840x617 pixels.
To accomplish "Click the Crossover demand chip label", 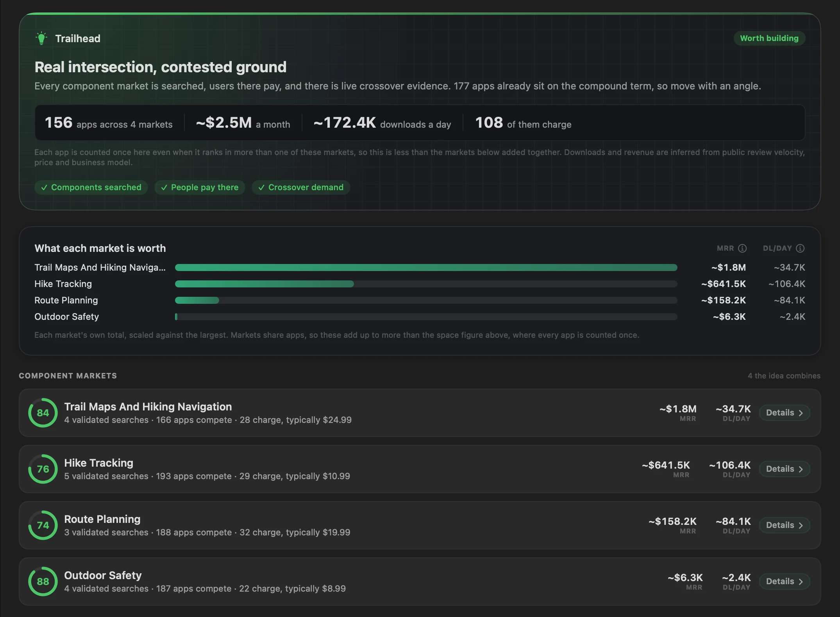I will click(x=306, y=187).
